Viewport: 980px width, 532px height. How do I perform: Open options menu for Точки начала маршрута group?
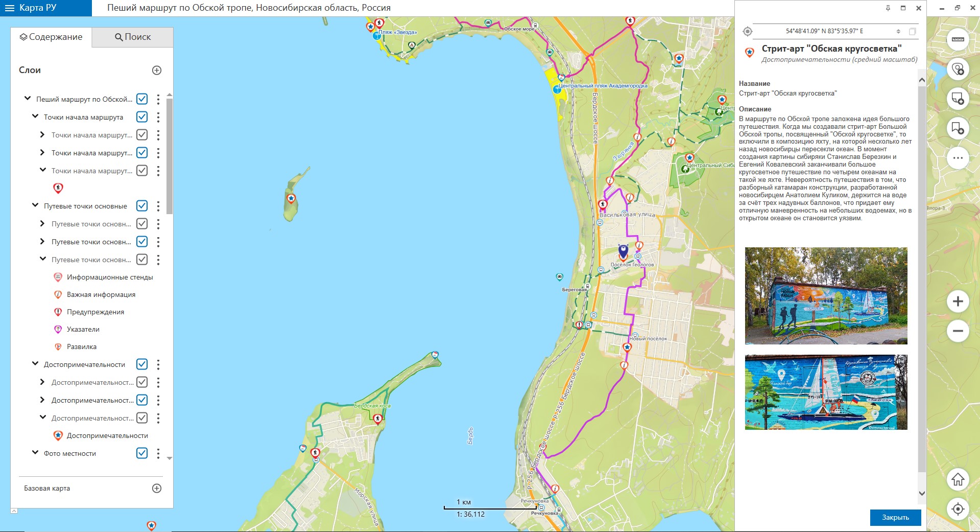point(158,117)
